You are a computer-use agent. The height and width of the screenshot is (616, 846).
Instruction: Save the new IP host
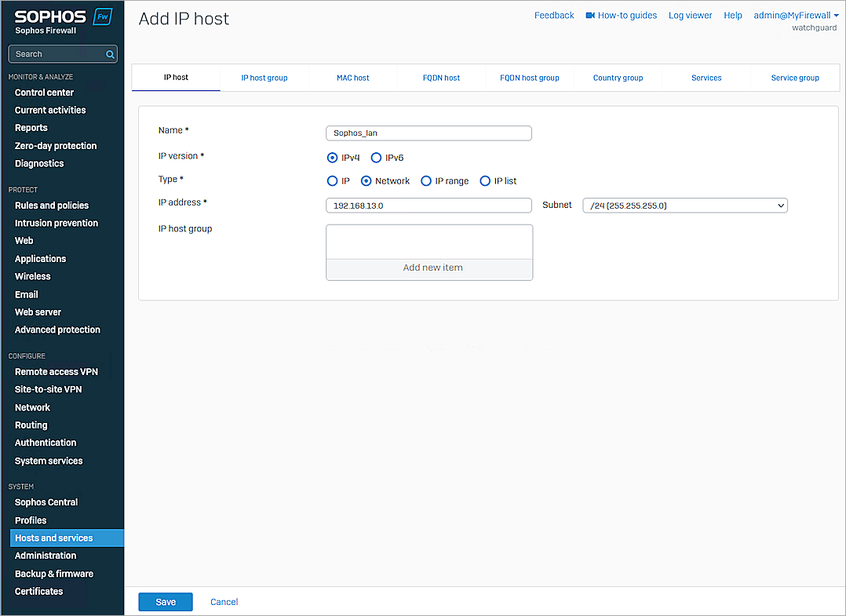tap(165, 601)
